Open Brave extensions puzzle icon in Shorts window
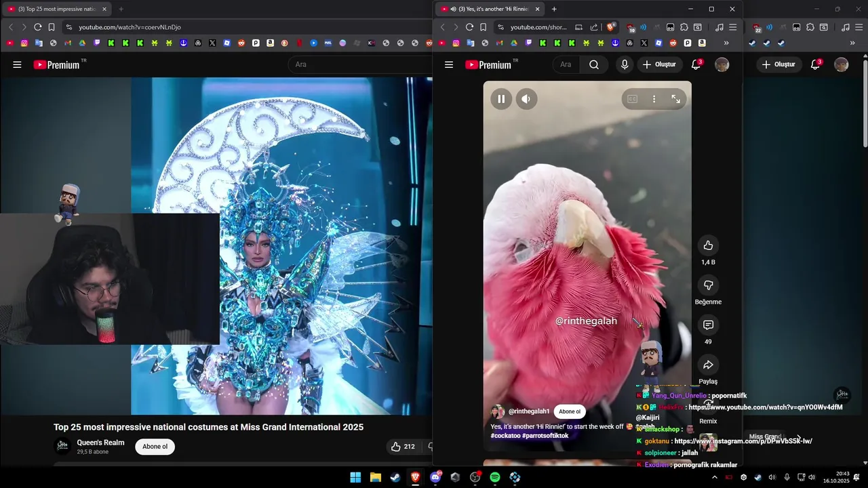Screen dimensions: 868x488 [x=684, y=27]
